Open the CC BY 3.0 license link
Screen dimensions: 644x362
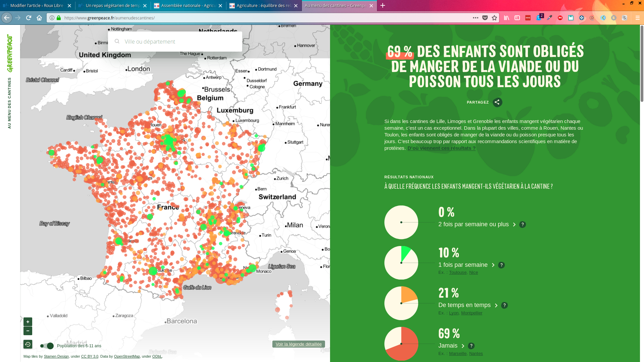90,356
